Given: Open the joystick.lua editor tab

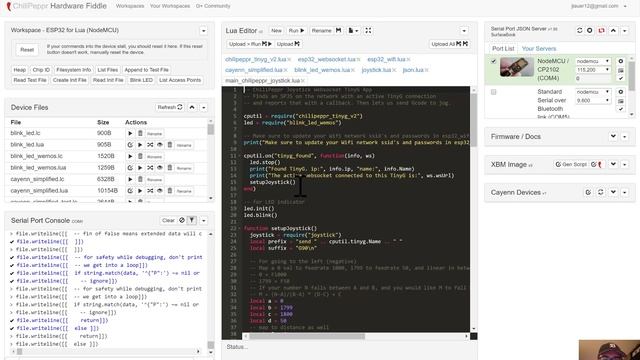Looking at the screenshot, I should click(x=376, y=70).
